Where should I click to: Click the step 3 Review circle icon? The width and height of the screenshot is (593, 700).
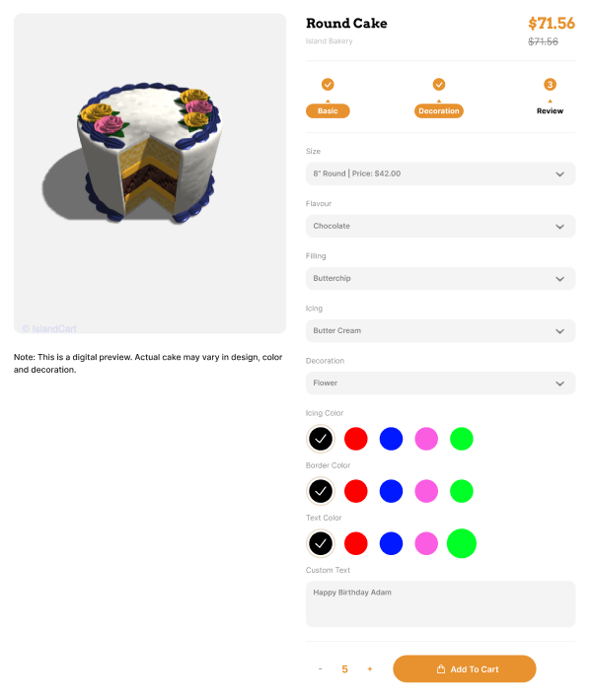coord(550,85)
